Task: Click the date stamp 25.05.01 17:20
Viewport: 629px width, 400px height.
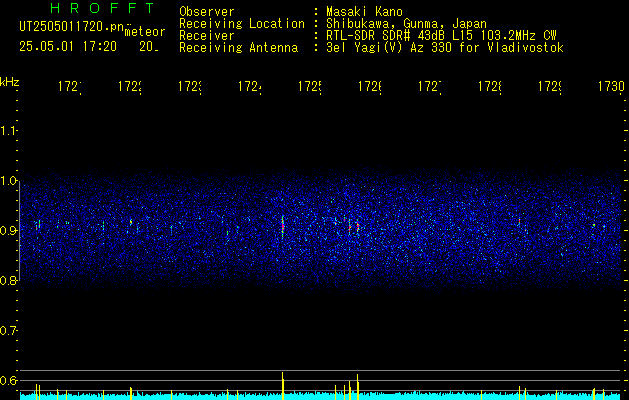Action: click(68, 47)
